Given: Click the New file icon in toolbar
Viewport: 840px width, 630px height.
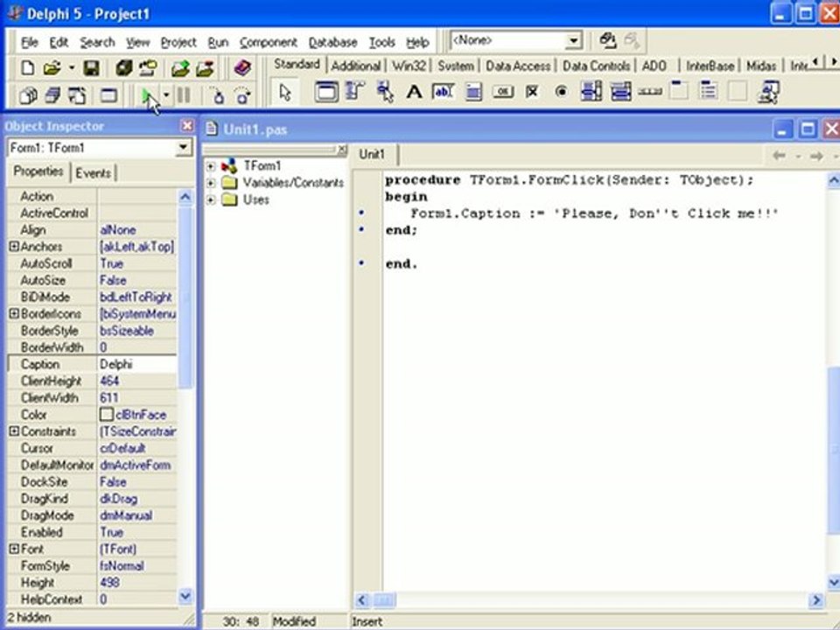Looking at the screenshot, I should click(x=27, y=68).
